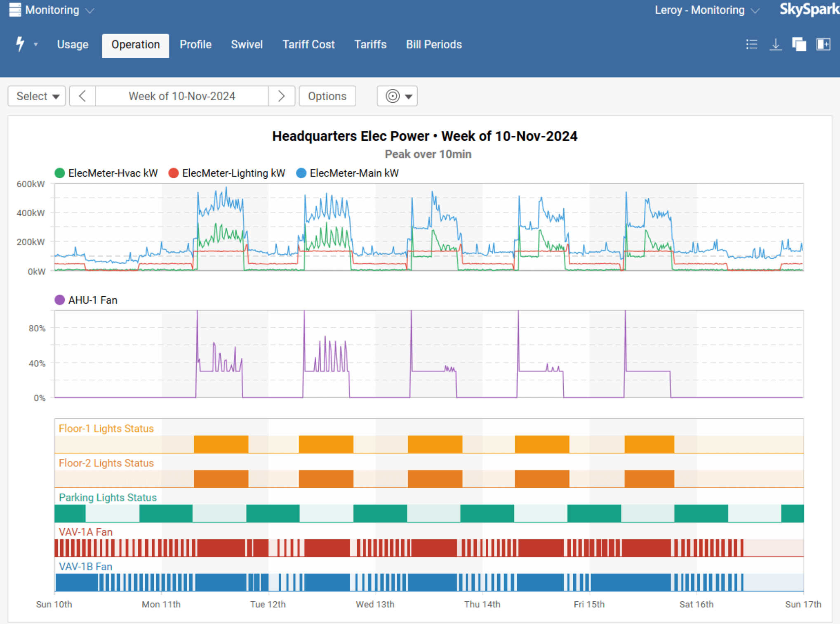This screenshot has height=624, width=840.
Task: Switch to the Tariff Cost tab
Action: [308, 45]
